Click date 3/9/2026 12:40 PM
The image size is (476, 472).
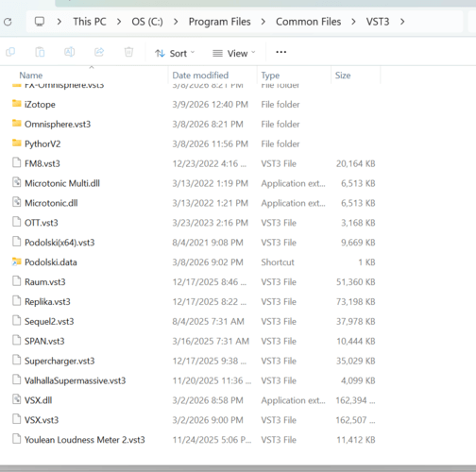pos(211,105)
